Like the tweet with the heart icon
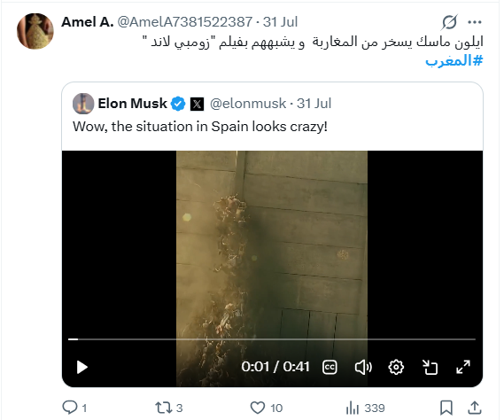Screen dimensions: 504x420 click(x=266, y=408)
